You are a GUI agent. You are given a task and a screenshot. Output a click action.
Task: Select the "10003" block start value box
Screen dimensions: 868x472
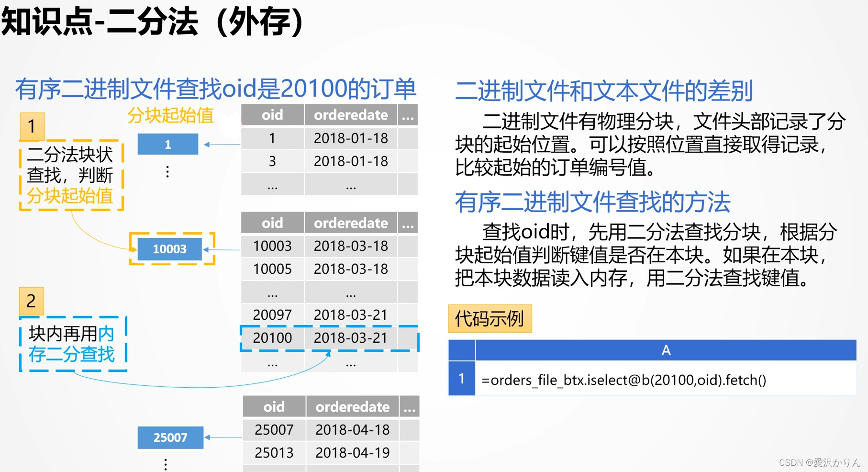(x=170, y=249)
